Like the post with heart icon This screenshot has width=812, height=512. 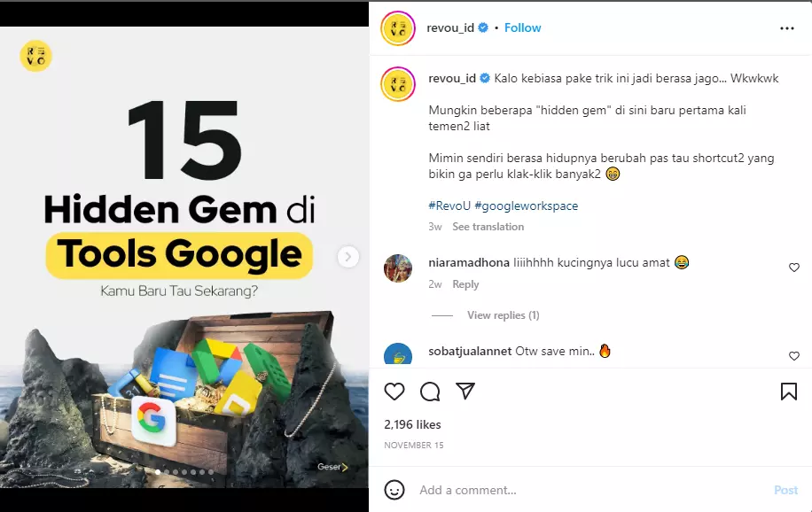coord(394,392)
